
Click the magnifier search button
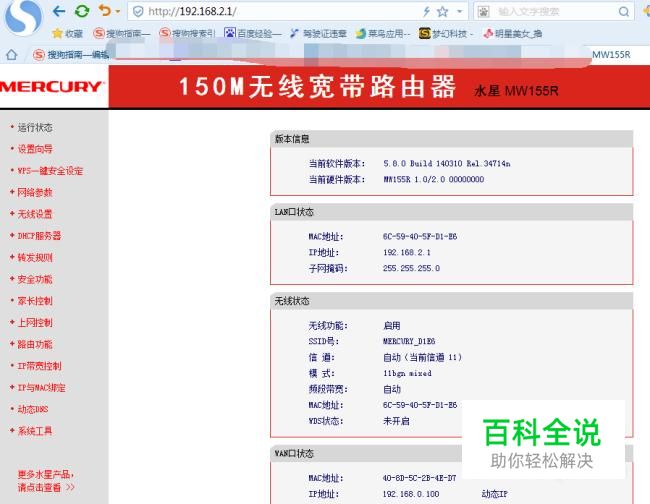click(x=623, y=11)
